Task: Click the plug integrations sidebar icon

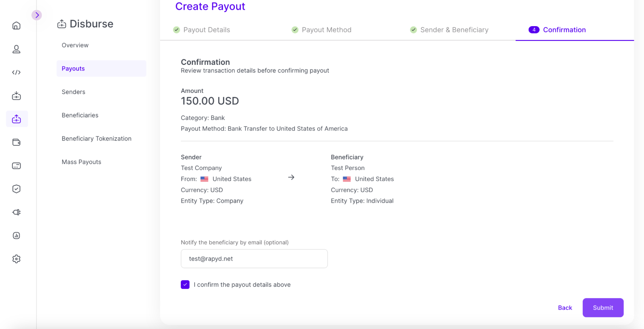Action: click(x=16, y=212)
